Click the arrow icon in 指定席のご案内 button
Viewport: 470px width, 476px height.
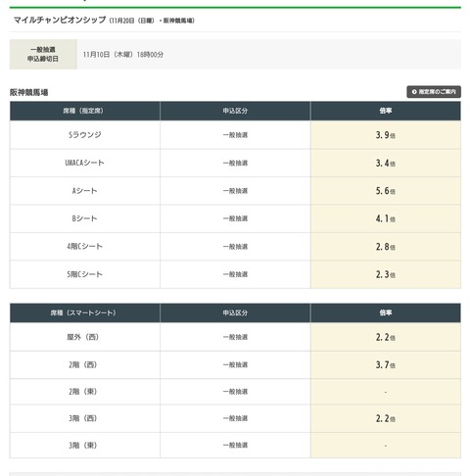click(414, 92)
